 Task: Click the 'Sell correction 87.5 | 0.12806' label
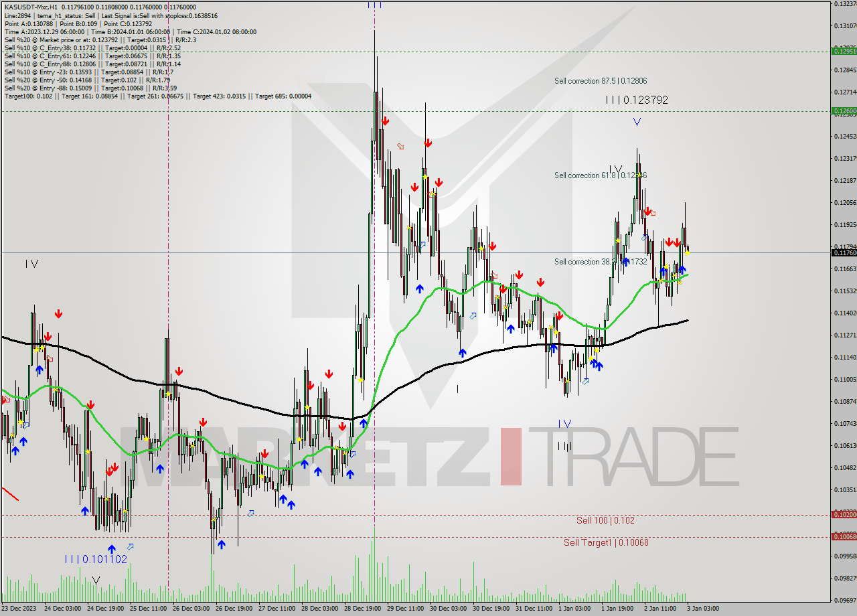[601, 81]
